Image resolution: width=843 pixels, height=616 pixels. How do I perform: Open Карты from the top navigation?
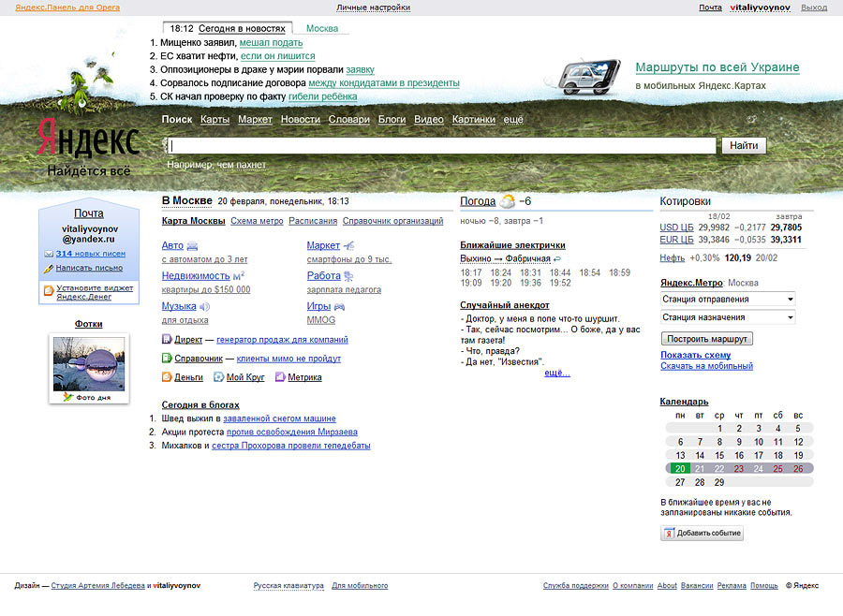[x=214, y=119]
